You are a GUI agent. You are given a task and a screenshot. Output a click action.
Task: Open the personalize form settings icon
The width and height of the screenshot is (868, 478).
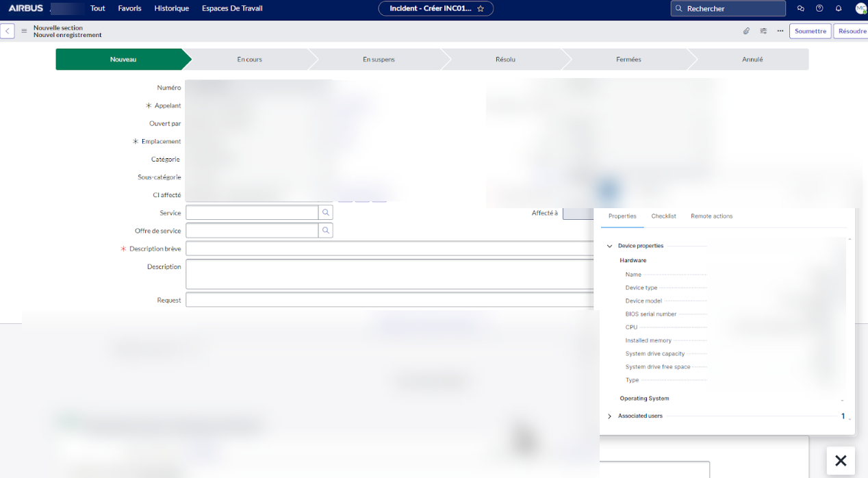coord(763,32)
